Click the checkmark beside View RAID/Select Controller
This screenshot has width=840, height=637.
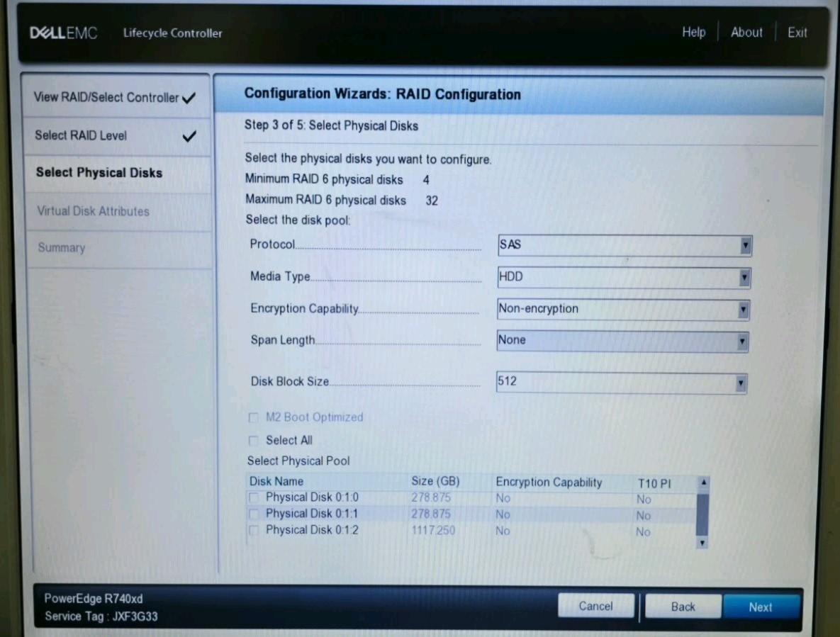point(189,98)
